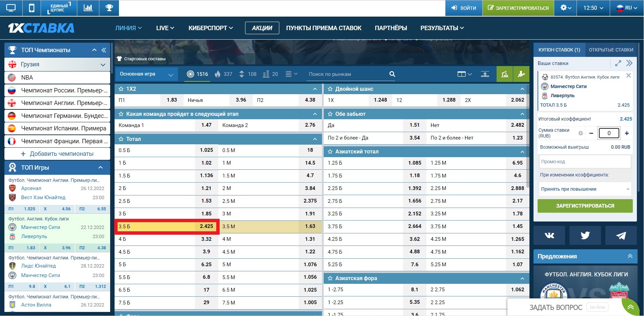The width and height of the screenshot is (644, 316).
Task: Open the Единый ЦУПИС page
Action: (x=59, y=8)
